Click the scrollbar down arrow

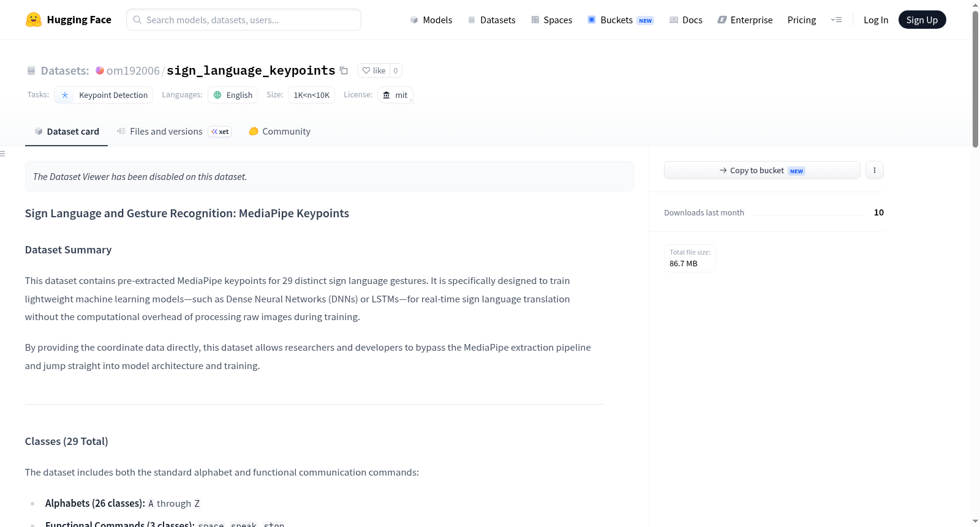[975, 521]
